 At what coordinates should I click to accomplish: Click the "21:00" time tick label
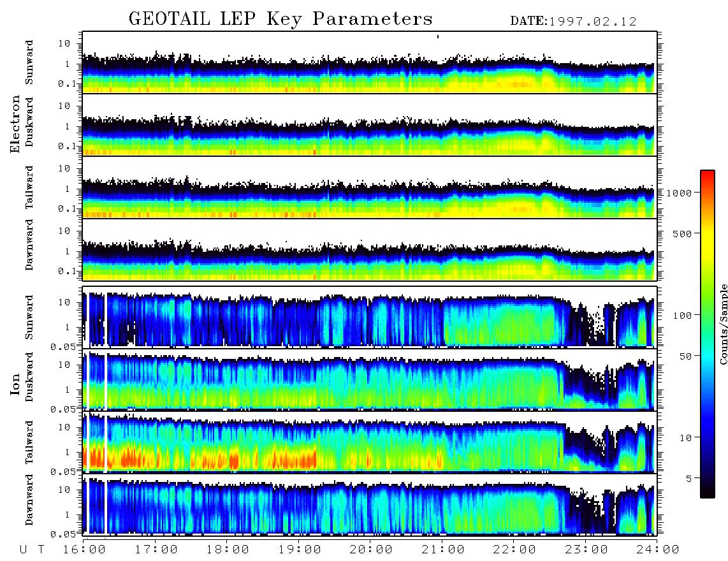(x=443, y=550)
